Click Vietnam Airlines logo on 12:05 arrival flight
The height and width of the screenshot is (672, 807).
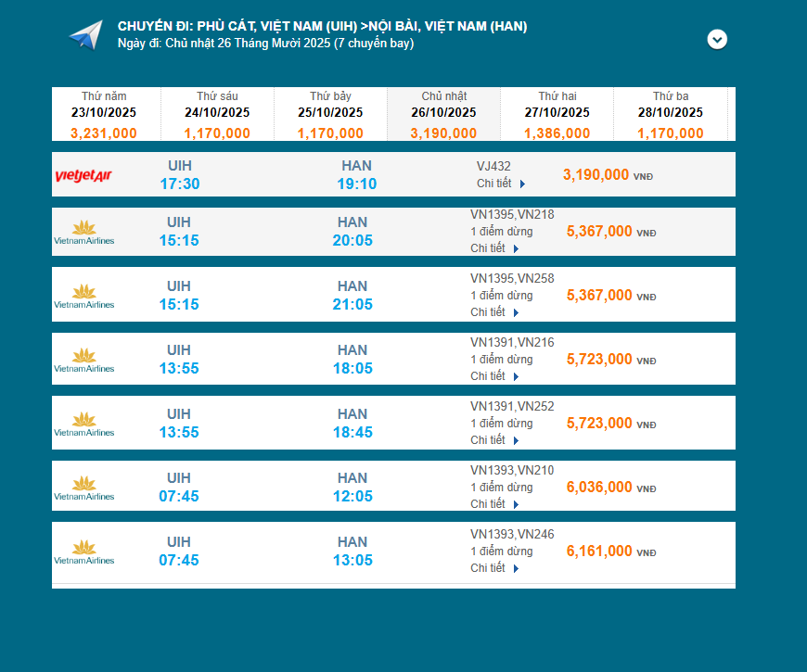[x=84, y=488]
